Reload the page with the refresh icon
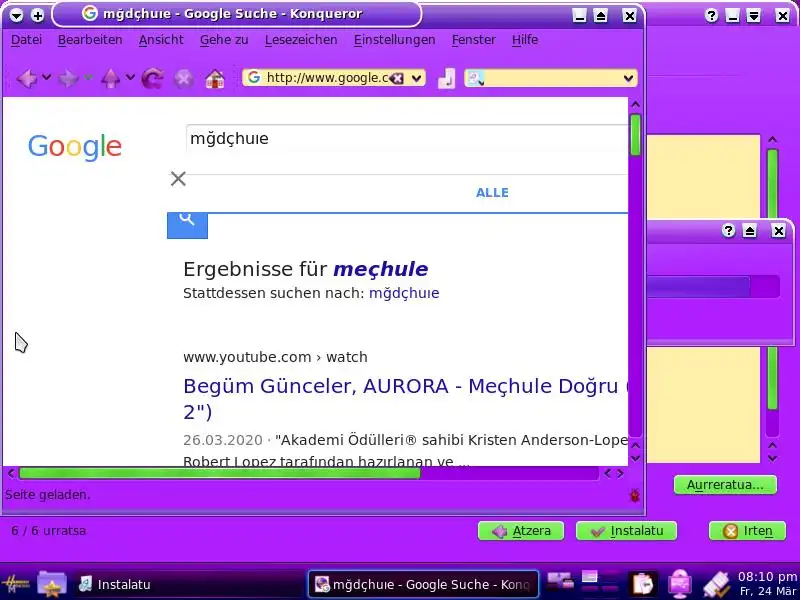Viewport: 800px width, 600px height. tap(153, 79)
